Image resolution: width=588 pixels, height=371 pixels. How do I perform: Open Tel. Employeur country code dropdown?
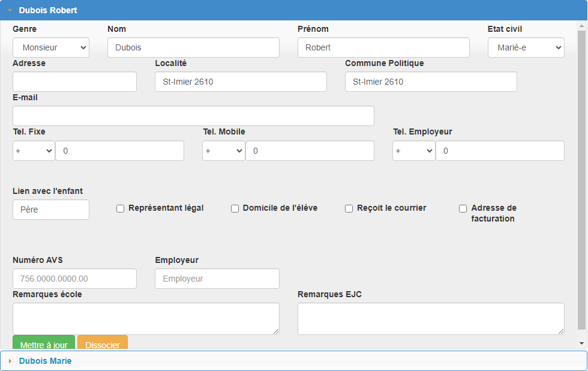[413, 151]
